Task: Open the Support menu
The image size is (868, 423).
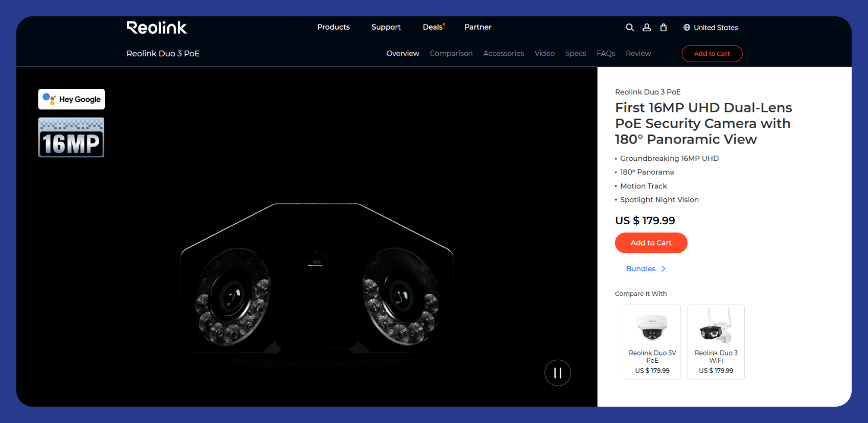Action: [x=386, y=27]
